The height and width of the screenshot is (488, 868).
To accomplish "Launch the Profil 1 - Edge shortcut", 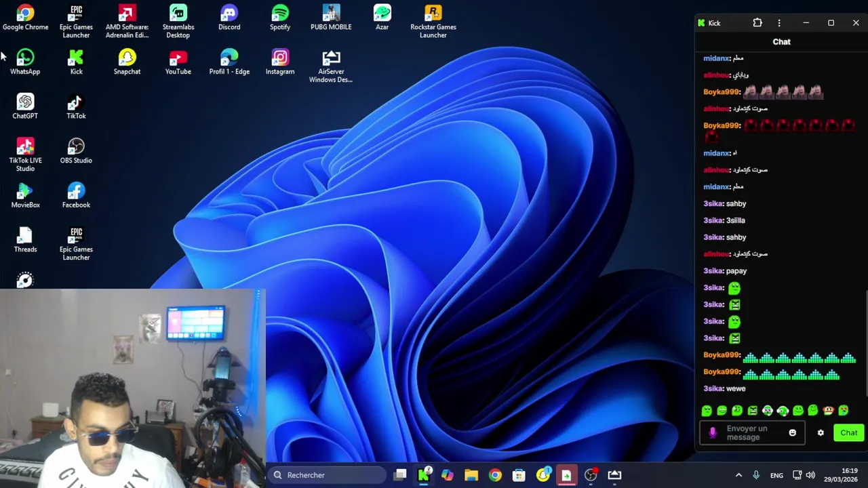I will (x=229, y=62).
